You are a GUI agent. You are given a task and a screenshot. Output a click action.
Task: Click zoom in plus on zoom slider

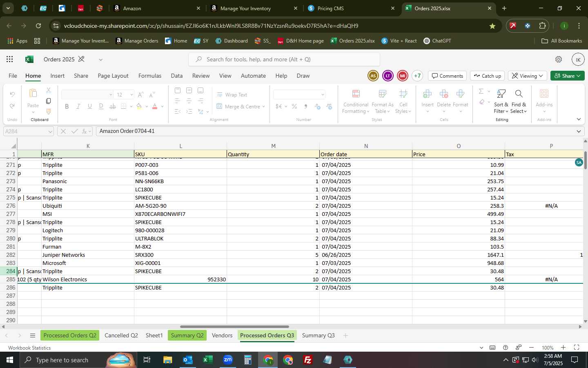click(x=563, y=348)
